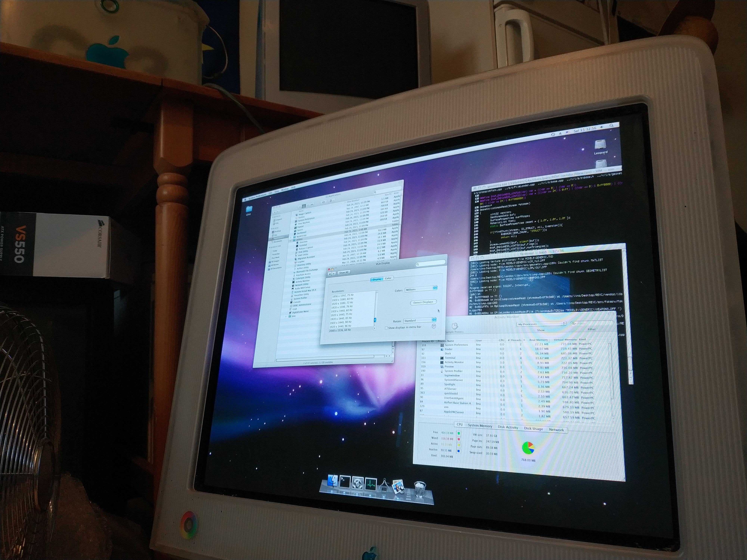The height and width of the screenshot is (560, 747).
Task: Open Preview app from the Dock
Action: tap(398, 487)
